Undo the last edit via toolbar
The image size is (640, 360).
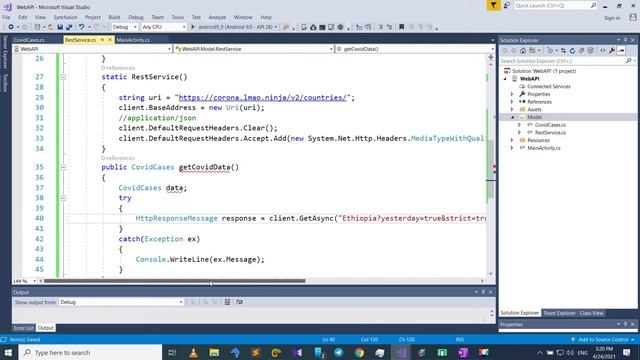81,27
